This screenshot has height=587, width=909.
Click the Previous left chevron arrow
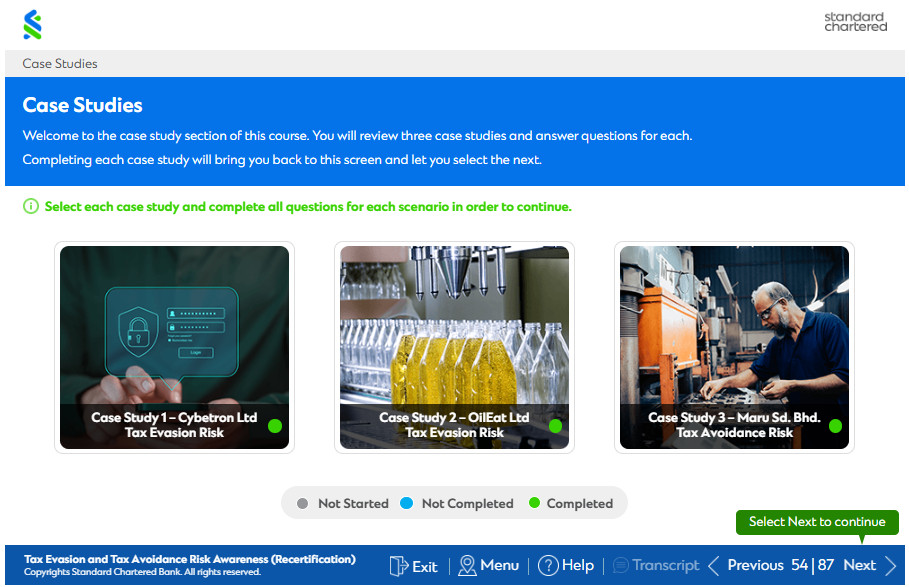(714, 566)
